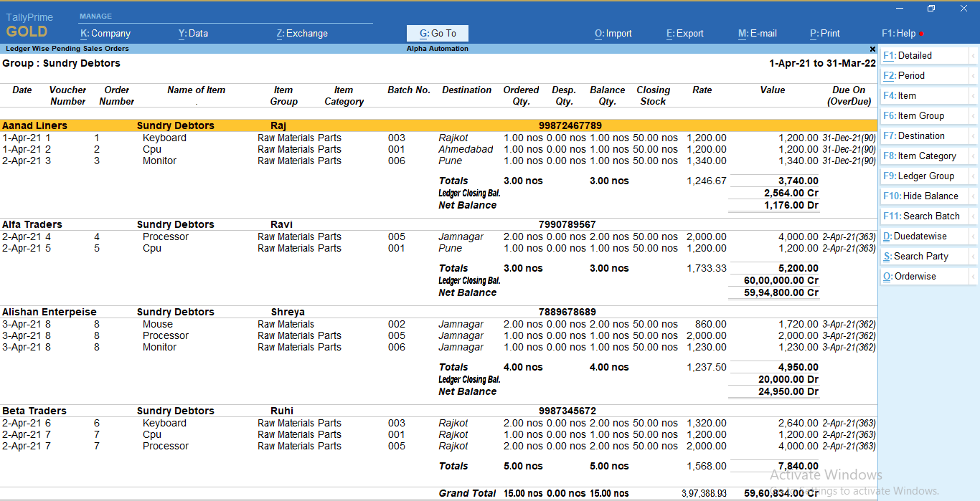Click O: Import in the top bar
Screen dimensions: 980x501
(613, 33)
